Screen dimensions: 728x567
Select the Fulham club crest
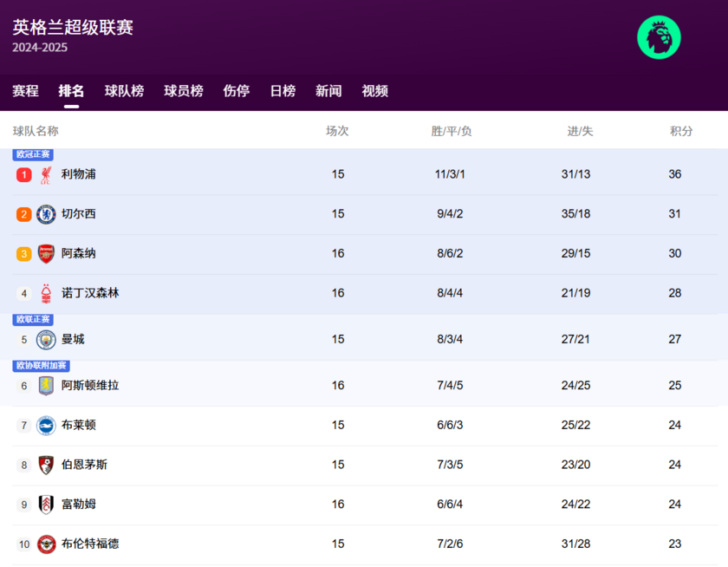[44, 505]
